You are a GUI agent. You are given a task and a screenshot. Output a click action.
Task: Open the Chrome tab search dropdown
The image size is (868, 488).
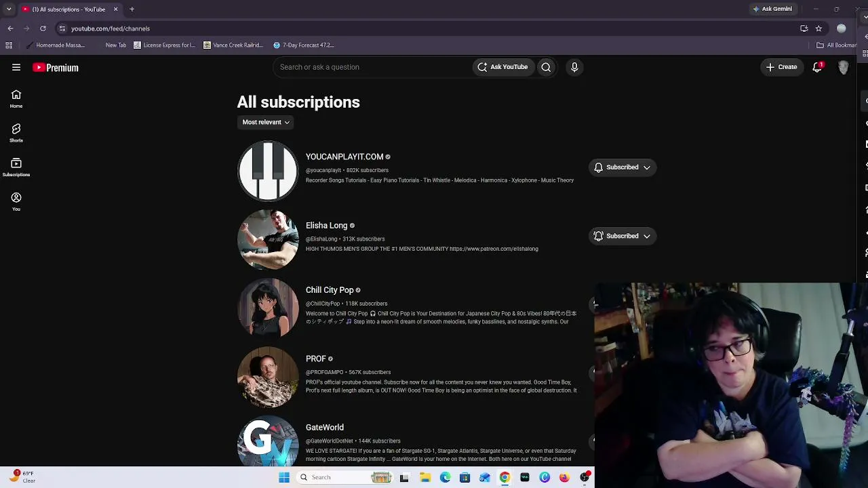[9, 9]
